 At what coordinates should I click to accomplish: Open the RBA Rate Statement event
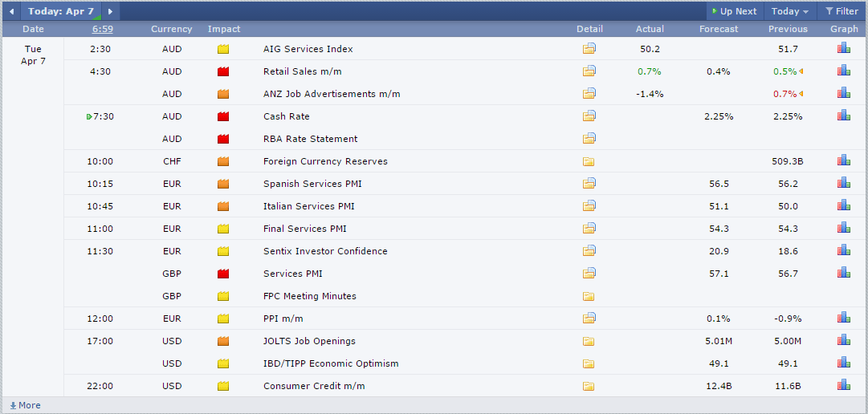pyautogui.click(x=310, y=139)
